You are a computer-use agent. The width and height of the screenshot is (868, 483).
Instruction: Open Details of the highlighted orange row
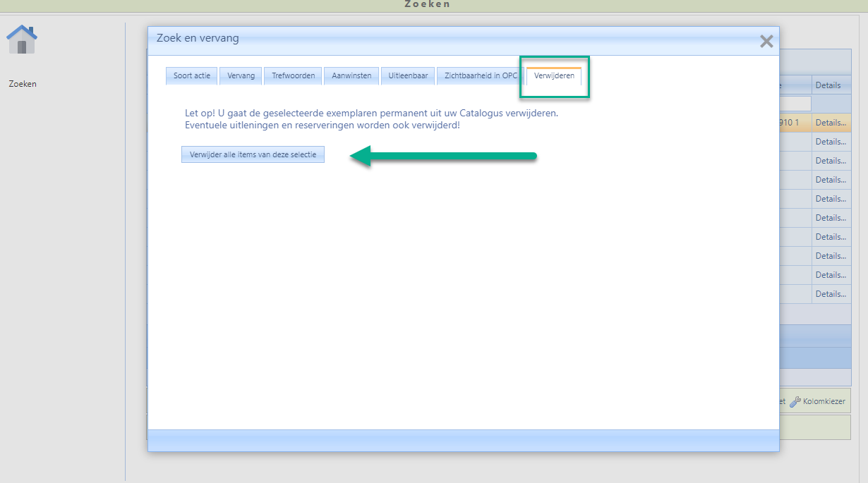click(831, 123)
